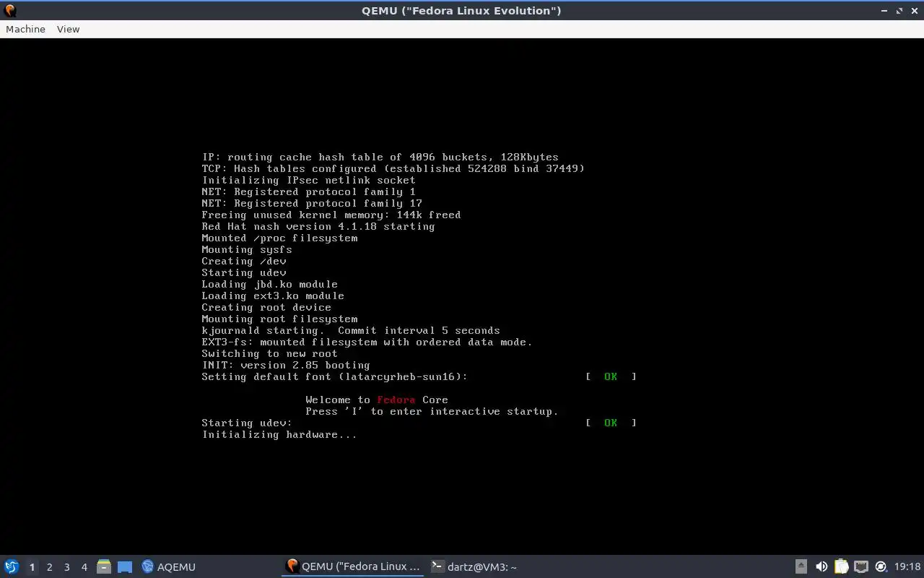Switch to workspace 2
This screenshot has height=578, width=924.
(x=49, y=567)
